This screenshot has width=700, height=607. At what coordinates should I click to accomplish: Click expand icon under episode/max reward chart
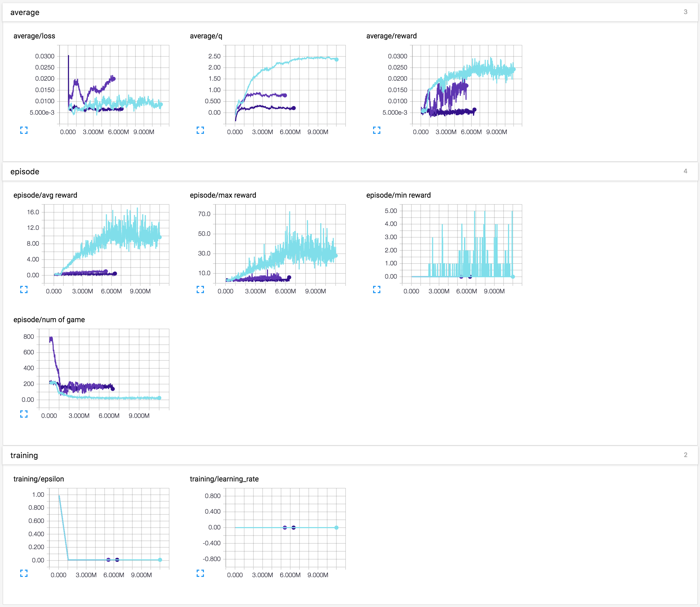coord(200,289)
